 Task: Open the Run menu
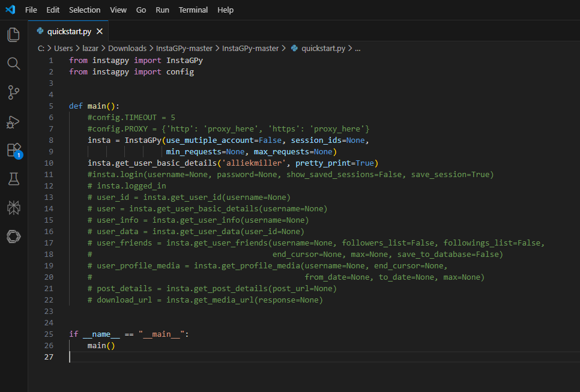click(x=162, y=10)
